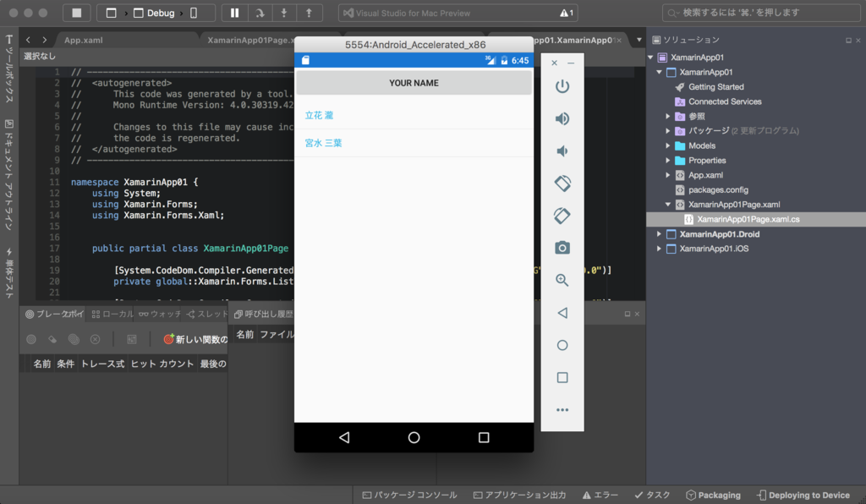Click the Deploying to Device status
The width and height of the screenshot is (866, 504).
click(803, 496)
